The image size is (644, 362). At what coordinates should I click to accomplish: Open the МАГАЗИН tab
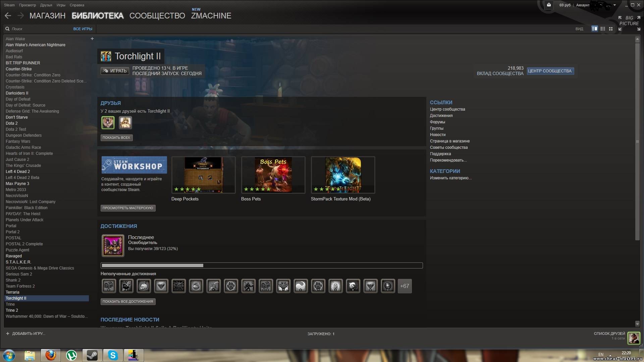[47, 16]
